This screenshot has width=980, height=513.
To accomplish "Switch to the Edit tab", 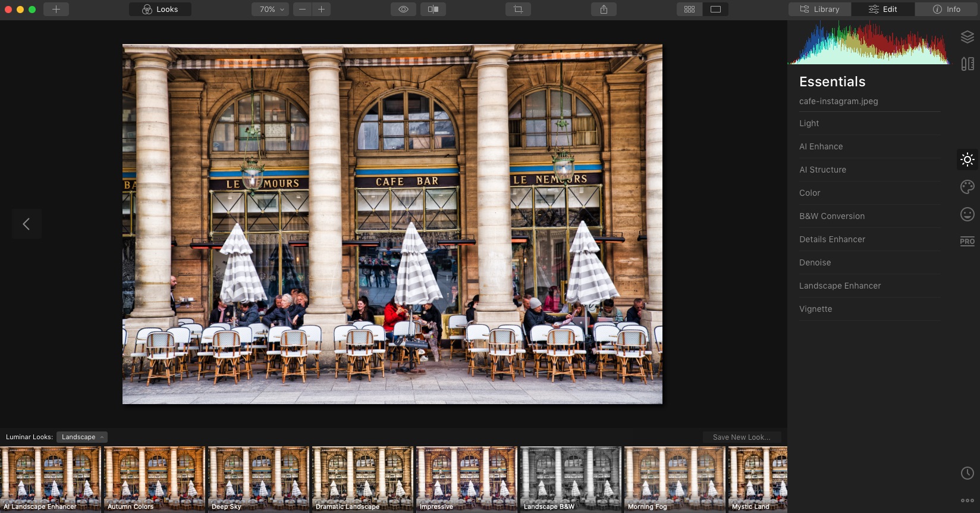I will pyautogui.click(x=883, y=10).
